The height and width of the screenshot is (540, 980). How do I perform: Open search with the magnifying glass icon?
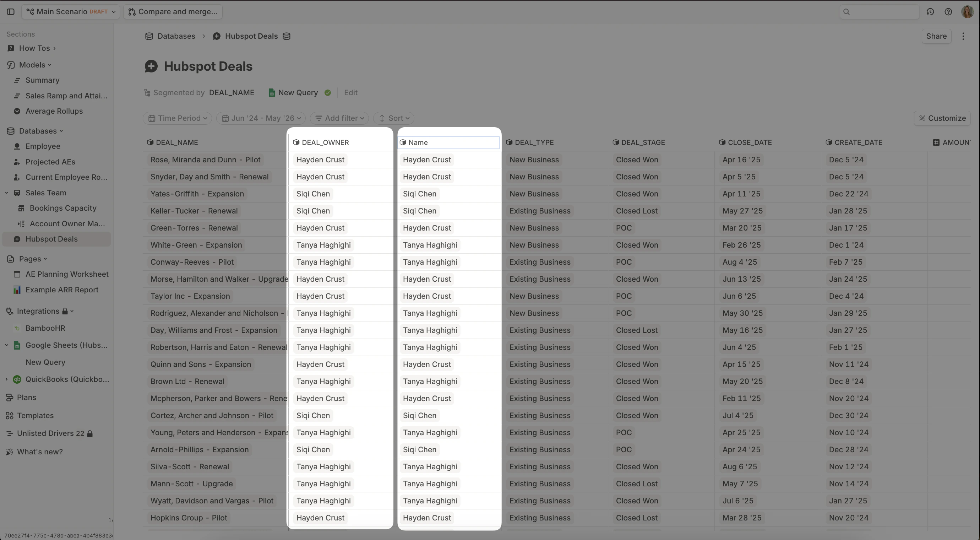(x=846, y=12)
